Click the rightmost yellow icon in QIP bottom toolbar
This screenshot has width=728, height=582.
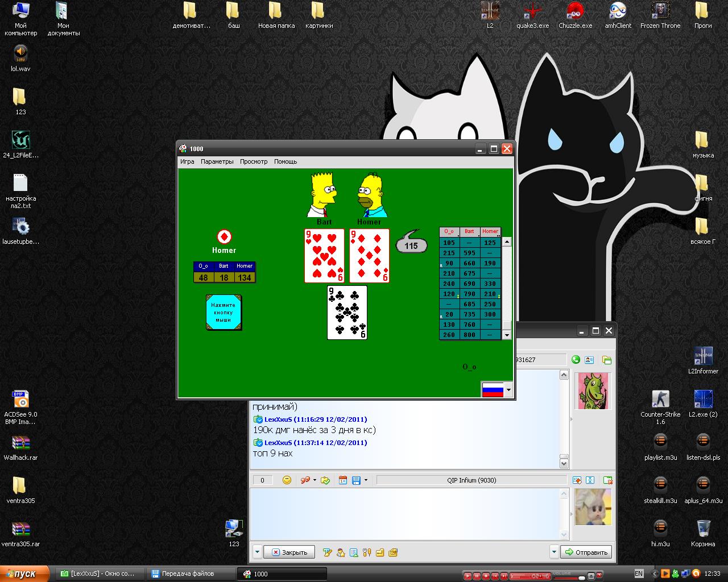coord(393,552)
